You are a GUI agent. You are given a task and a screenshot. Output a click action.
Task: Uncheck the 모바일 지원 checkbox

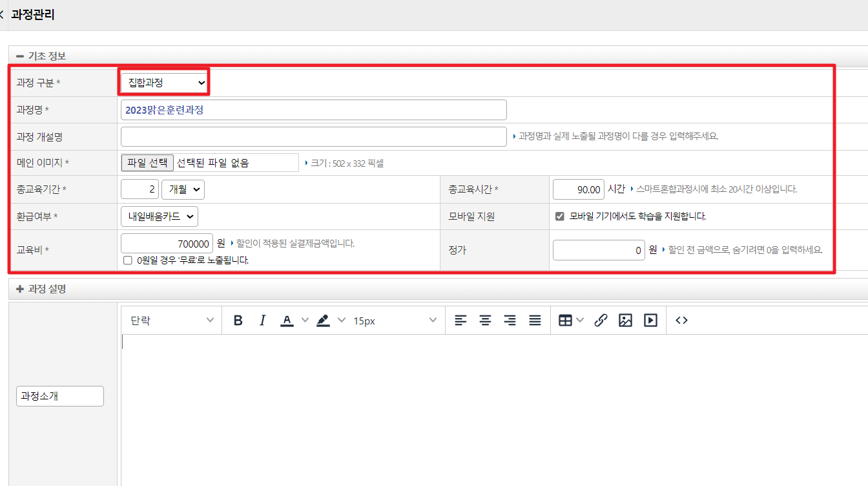(x=560, y=217)
